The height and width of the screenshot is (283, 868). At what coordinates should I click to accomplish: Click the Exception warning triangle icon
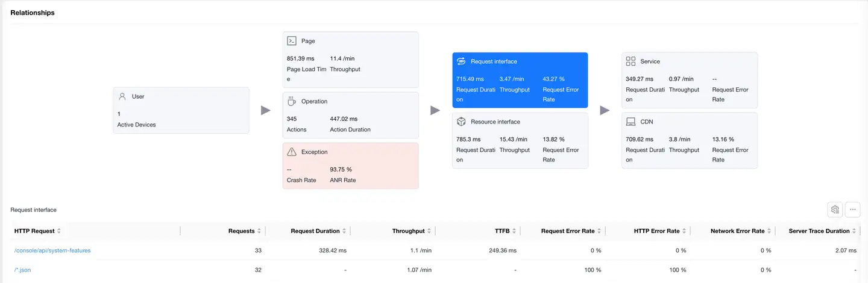click(x=292, y=152)
